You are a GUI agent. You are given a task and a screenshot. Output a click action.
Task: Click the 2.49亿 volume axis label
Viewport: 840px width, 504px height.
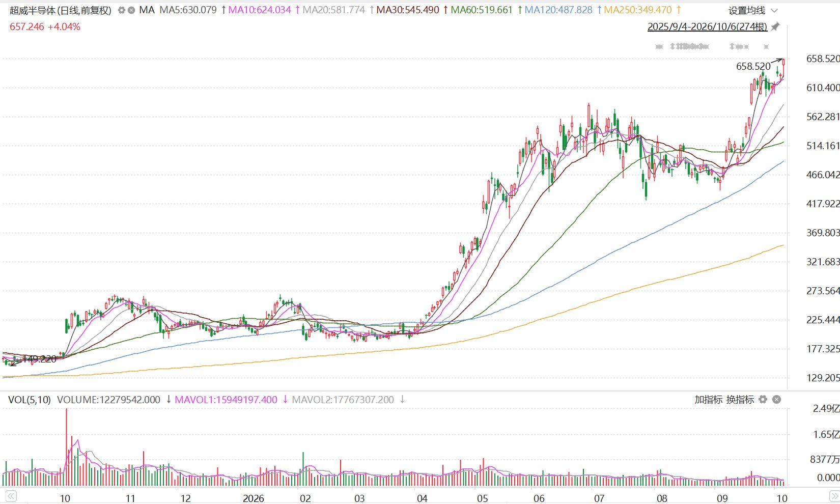pyautogui.click(x=826, y=408)
